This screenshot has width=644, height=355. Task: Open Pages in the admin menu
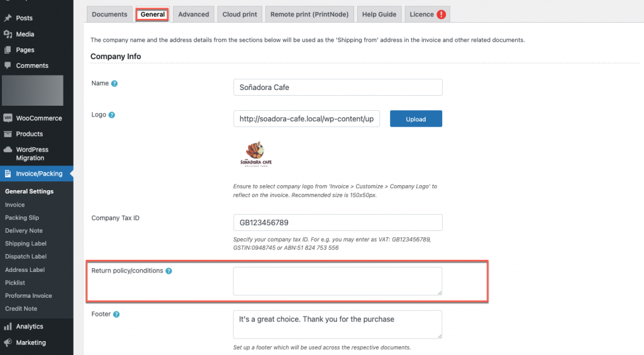(x=25, y=50)
